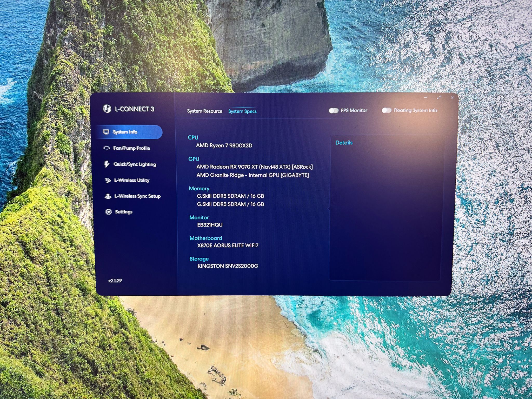Screen dimensions: 532x399
Task: Click the AMD Ryzen 7 9800X3D entry
Action: pyautogui.click(x=224, y=145)
